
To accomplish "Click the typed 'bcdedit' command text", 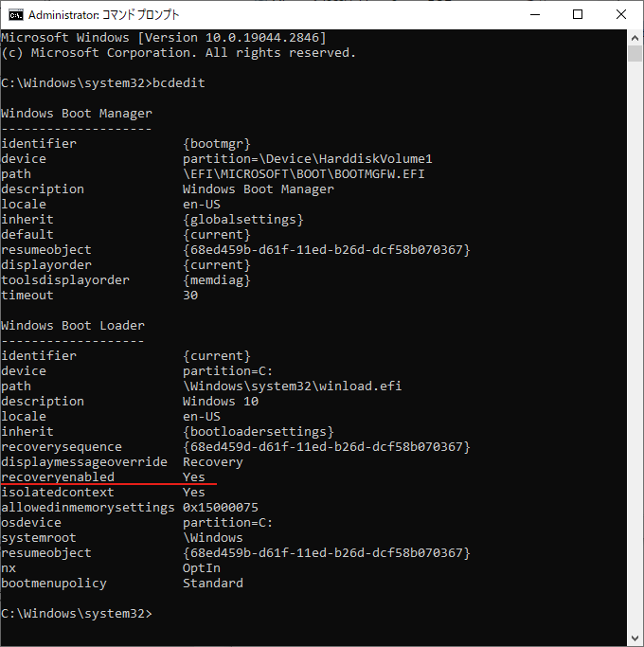I will click(x=179, y=83).
